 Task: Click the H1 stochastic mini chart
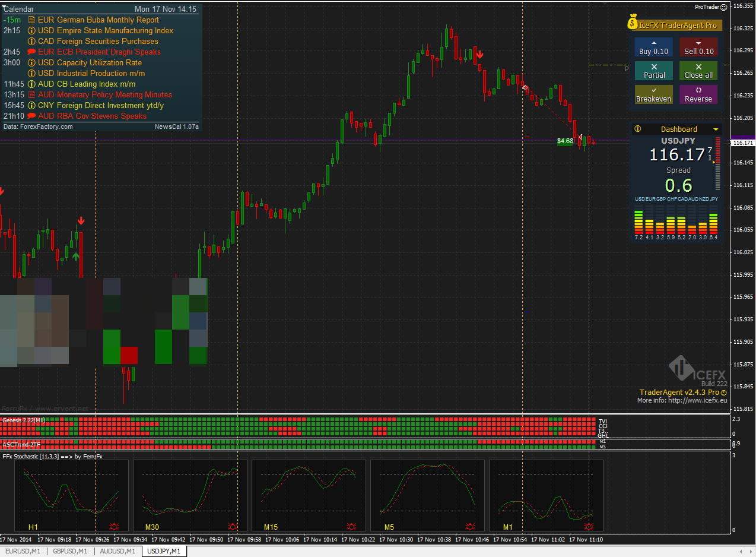pos(71,495)
